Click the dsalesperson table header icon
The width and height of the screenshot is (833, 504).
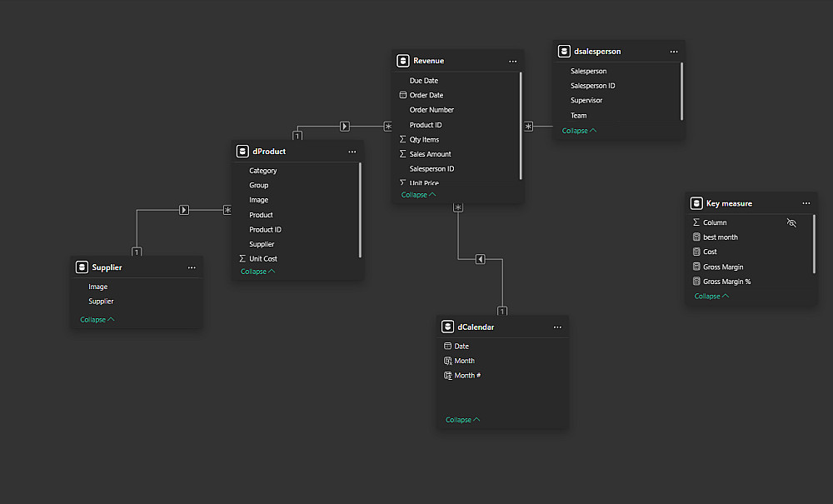[563, 52]
